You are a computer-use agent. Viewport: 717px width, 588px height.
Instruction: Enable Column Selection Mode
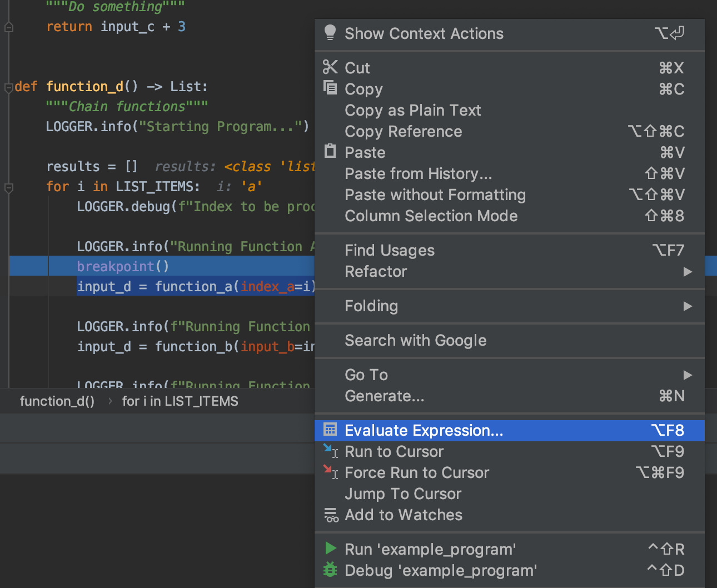click(431, 216)
